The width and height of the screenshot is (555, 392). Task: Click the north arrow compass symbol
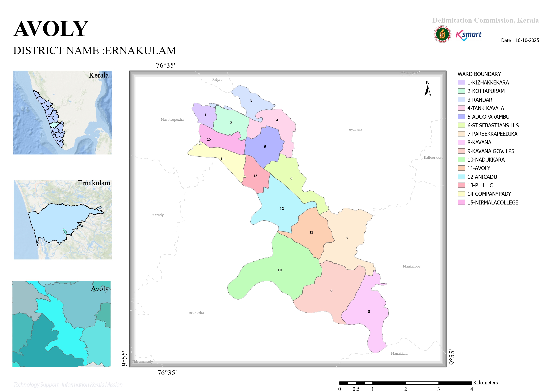pos(428,89)
